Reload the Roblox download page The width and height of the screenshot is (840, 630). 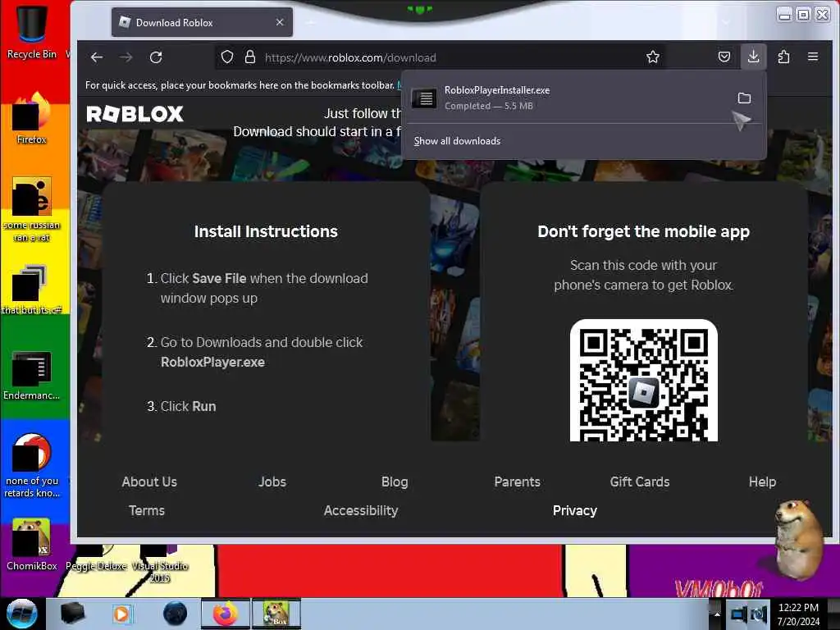[156, 57]
